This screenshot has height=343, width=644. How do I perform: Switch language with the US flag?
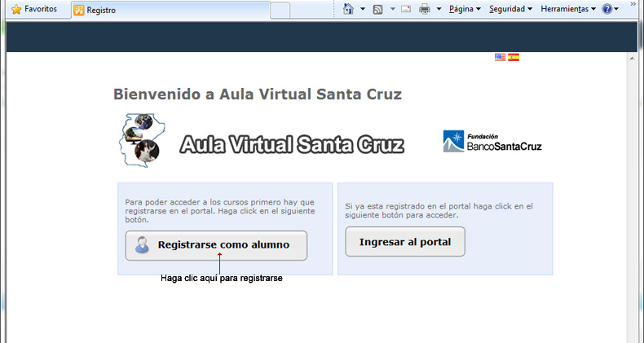[500, 58]
